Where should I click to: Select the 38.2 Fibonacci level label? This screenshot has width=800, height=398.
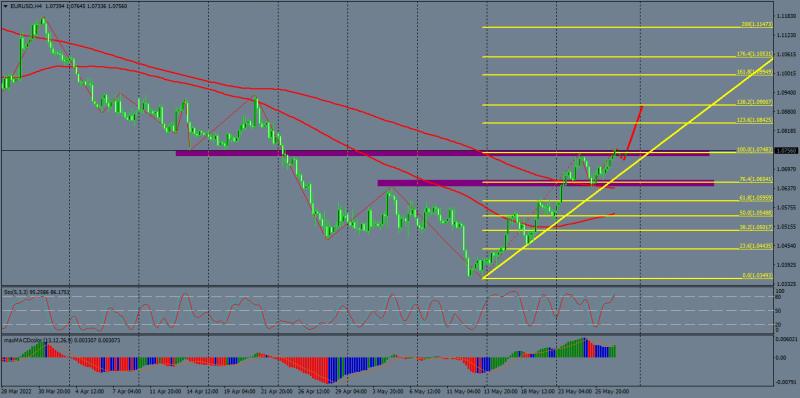click(756, 227)
